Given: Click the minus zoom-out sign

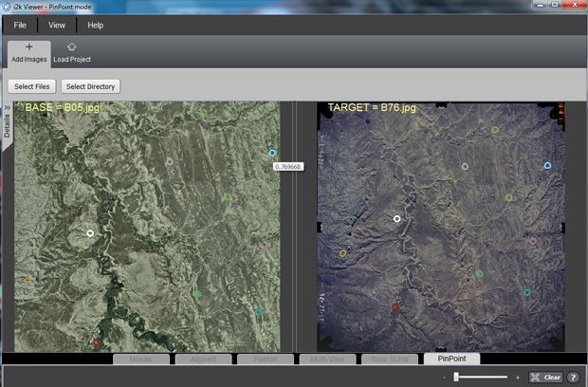Looking at the screenshot, I should (x=444, y=378).
